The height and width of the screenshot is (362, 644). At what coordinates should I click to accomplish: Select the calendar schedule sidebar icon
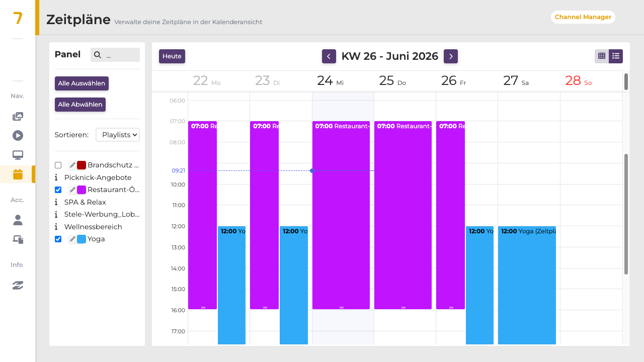[x=18, y=174]
